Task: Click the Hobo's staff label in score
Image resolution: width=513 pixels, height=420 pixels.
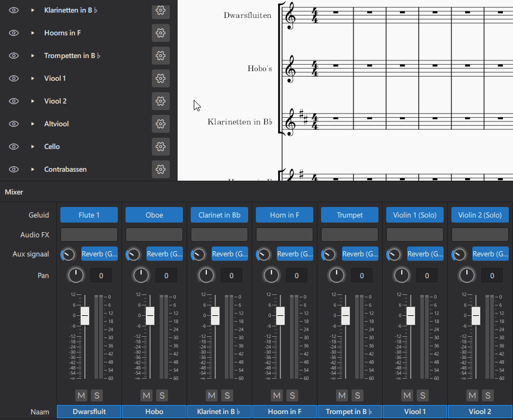Action: coord(259,68)
